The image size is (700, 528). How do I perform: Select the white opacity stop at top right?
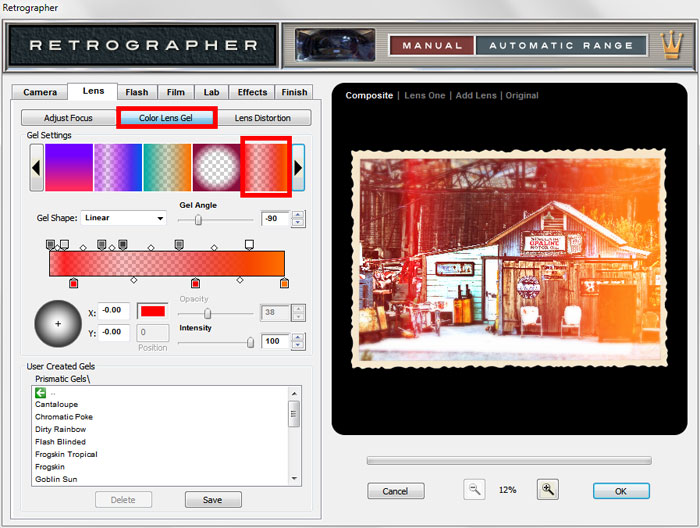point(249,245)
